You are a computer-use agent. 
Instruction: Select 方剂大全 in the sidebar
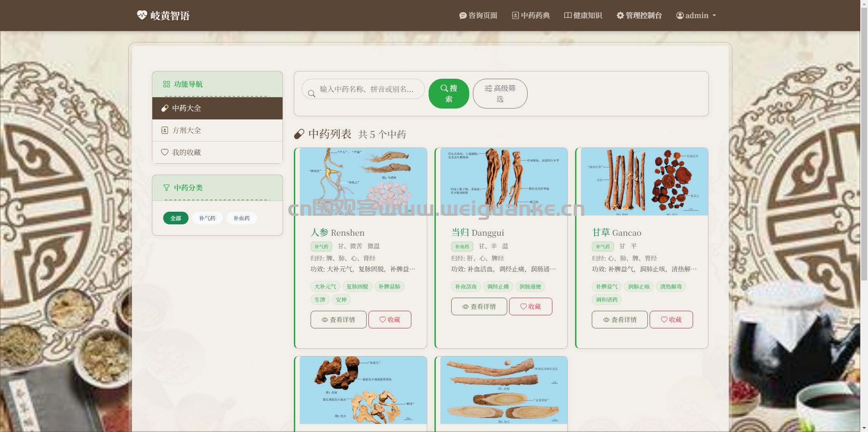(x=217, y=130)
